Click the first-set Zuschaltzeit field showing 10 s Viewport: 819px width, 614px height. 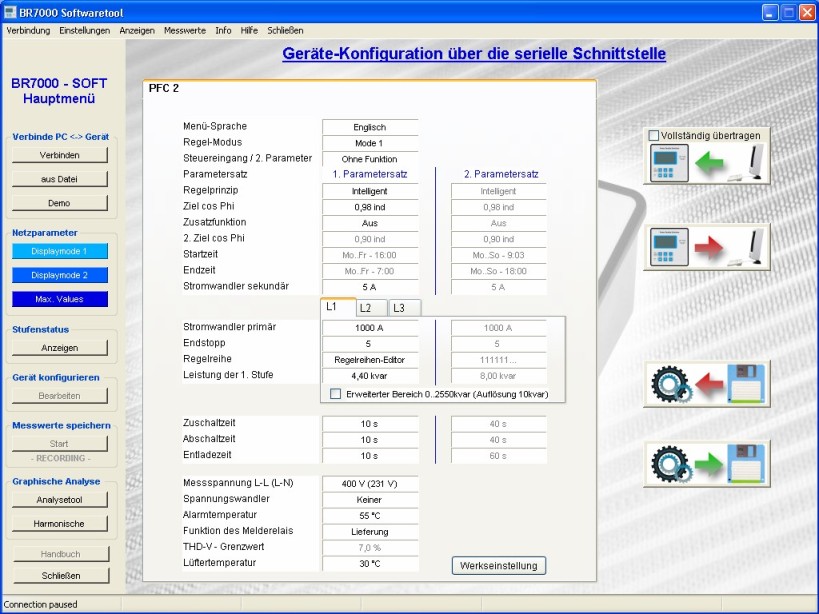(x=370, y=424)
